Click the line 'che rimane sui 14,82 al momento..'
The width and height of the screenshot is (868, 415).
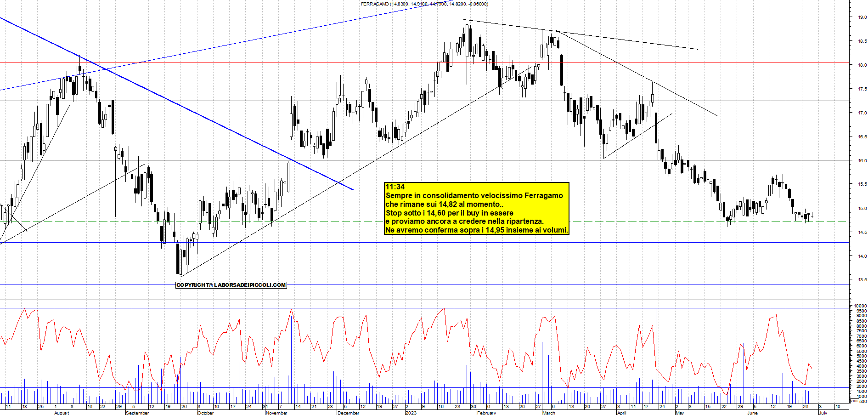444,205
